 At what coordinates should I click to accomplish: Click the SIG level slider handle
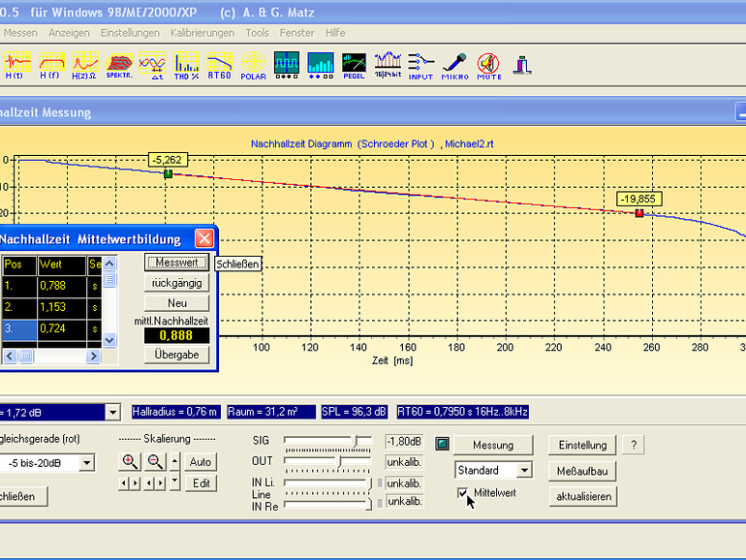click(x=357, y=441)
